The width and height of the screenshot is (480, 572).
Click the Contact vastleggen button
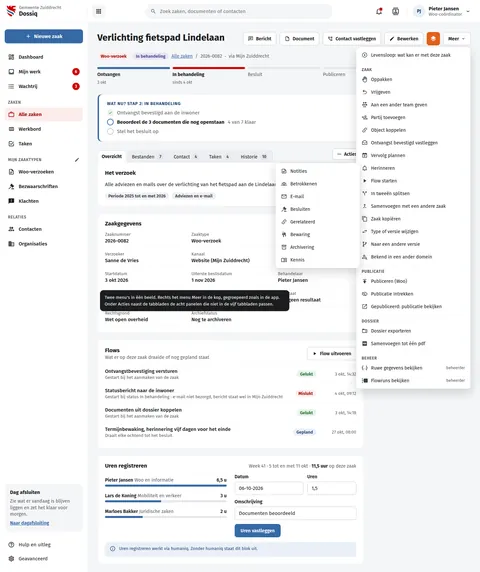[x=352, y=38]
